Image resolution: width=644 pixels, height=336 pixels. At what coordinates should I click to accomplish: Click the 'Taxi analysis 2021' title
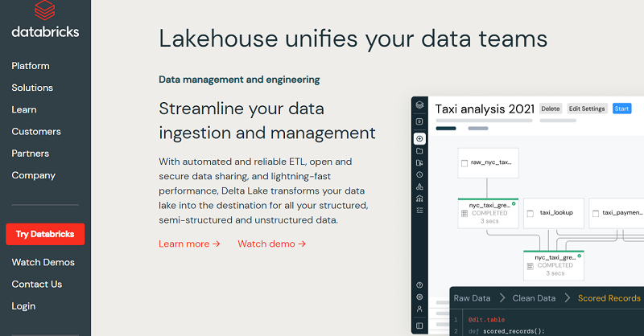tap(485, 109)
